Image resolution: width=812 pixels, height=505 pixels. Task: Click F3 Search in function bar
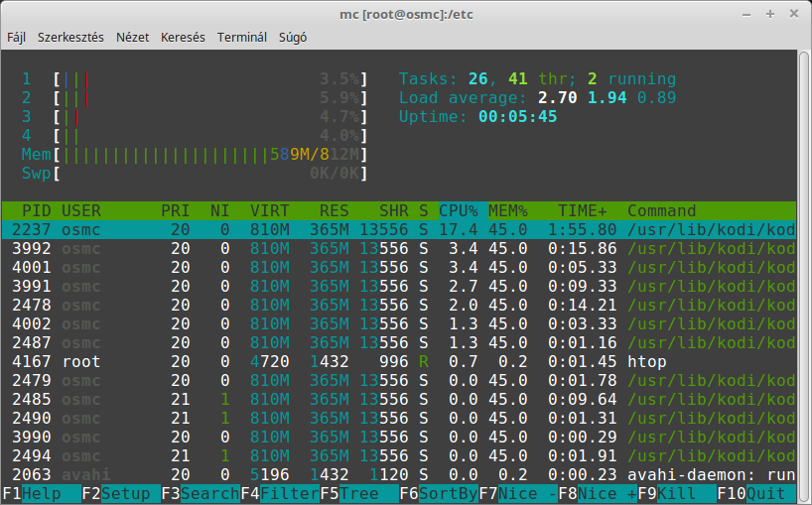[x=201, y=494]
